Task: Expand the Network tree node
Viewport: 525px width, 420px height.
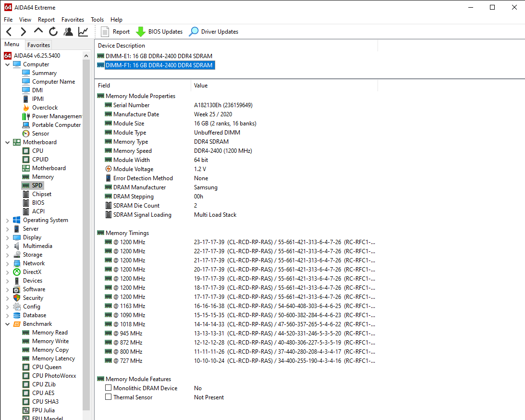Action: (x=7, y=264)
